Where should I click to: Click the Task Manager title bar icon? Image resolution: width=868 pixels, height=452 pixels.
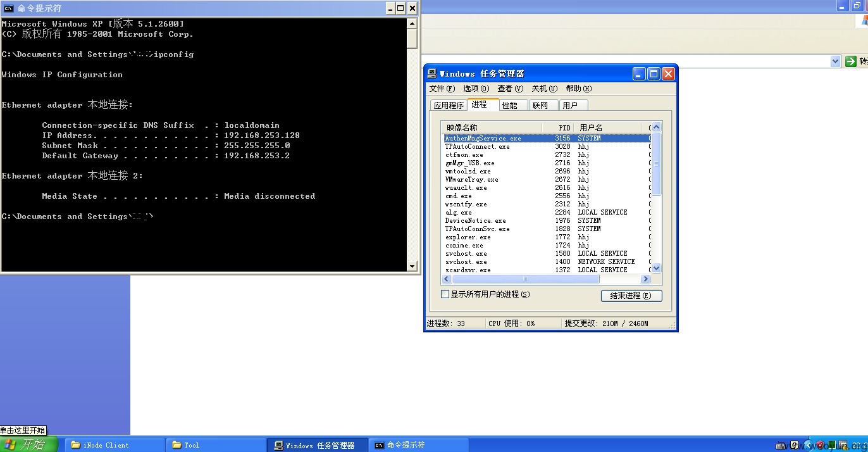[x=431, y=73]
